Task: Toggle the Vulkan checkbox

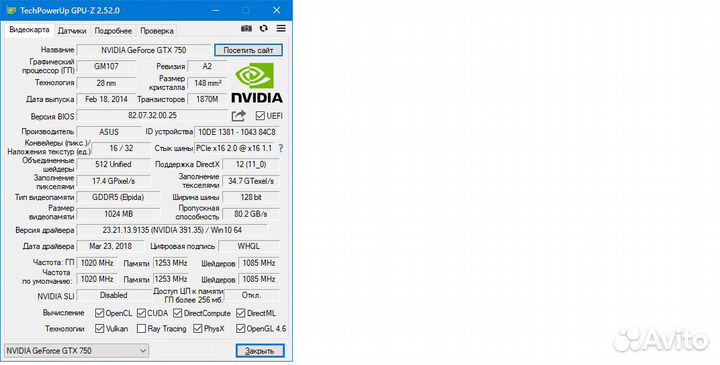Action: click(x=99, y=329)
